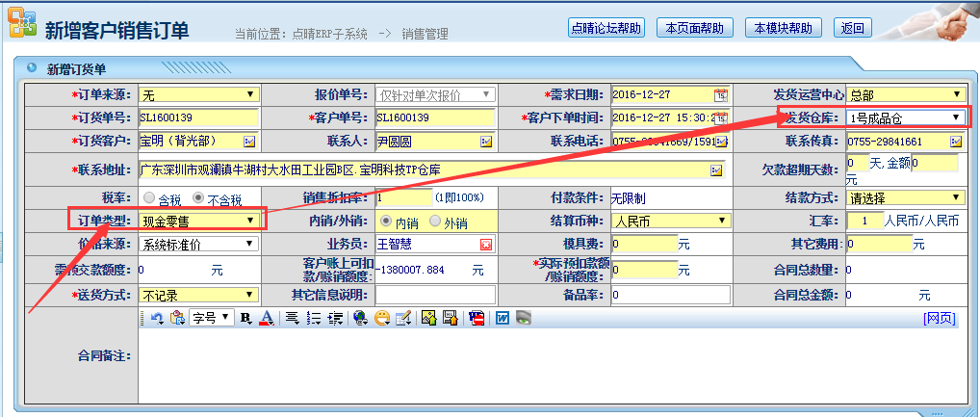Open the 结算币种 dropdown showing 人民币
The width and height of the screenshot is (980, 417).
671,221
